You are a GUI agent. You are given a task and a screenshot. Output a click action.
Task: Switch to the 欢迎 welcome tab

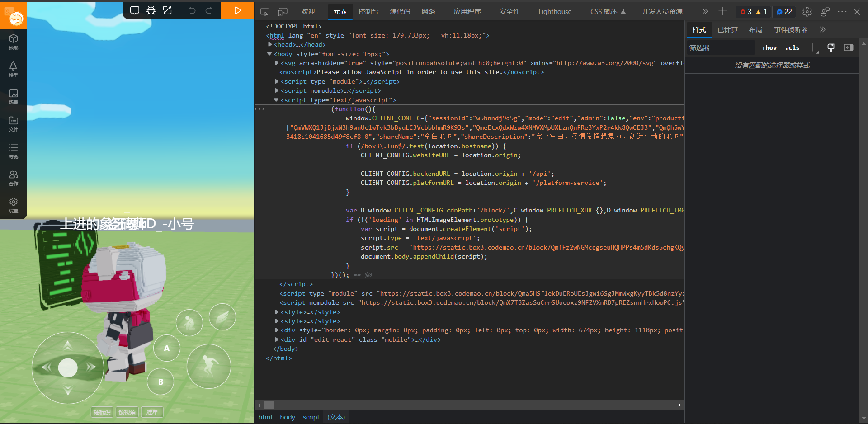(x=308, y=12)
